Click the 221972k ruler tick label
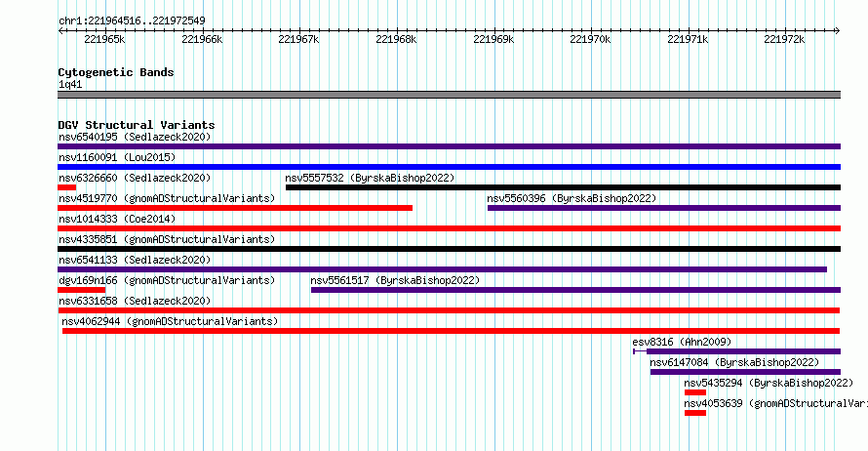Screen dimensions: 868x451 tap(784, 39)
